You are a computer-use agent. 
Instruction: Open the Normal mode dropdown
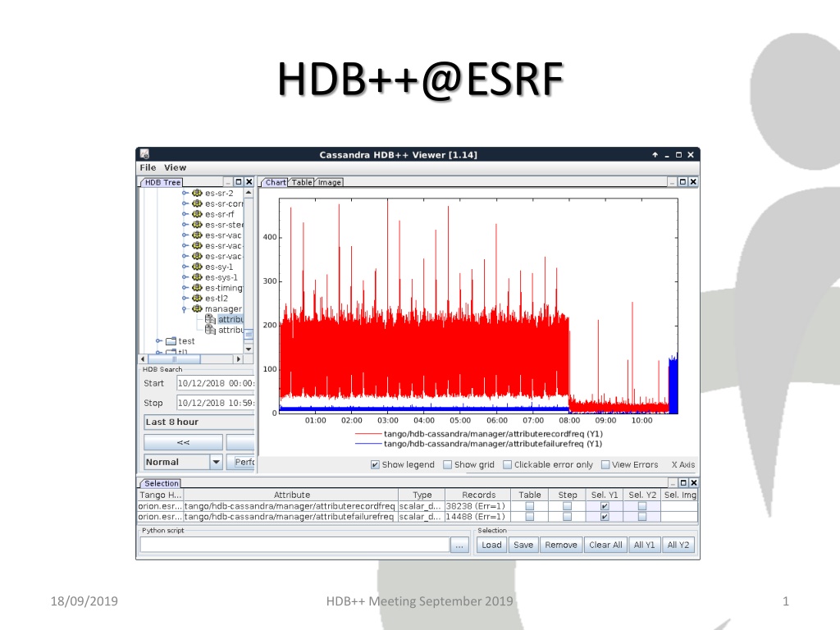[216, 462]
